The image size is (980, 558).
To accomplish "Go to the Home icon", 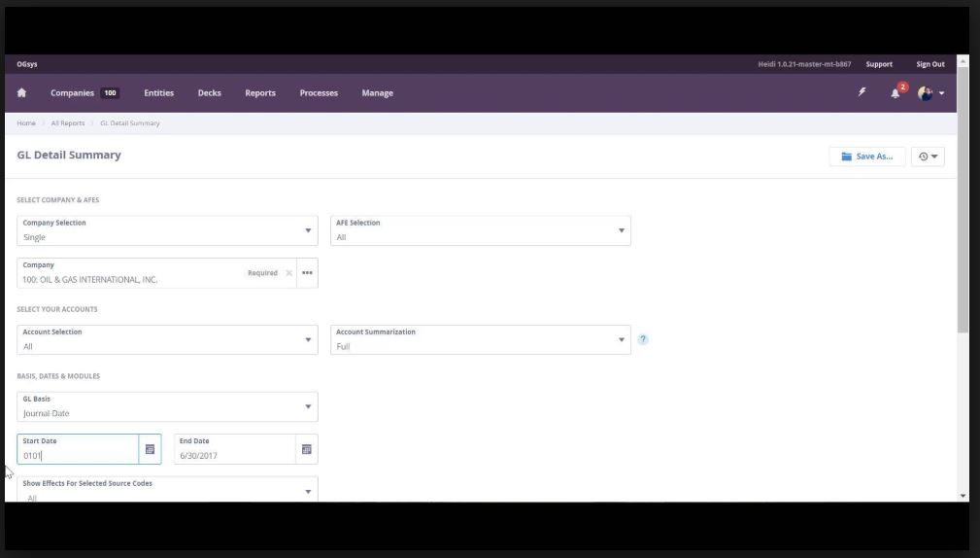I will [x=22, y=92].
